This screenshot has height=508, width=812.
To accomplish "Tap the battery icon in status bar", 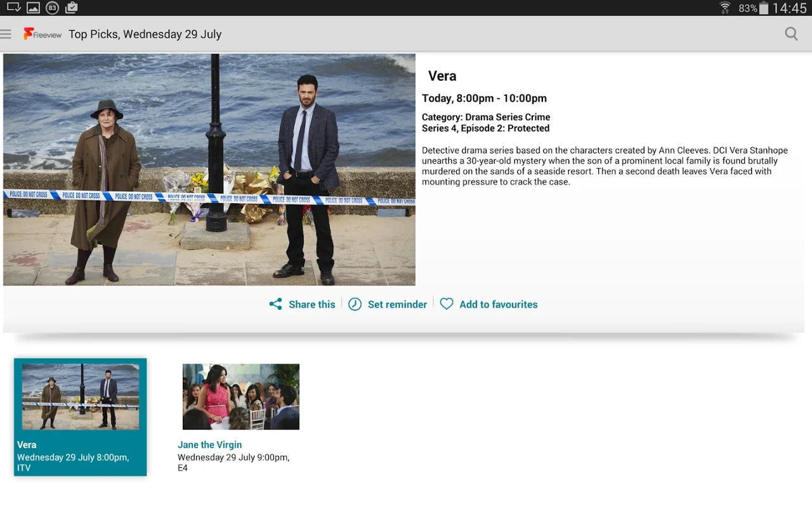I will click(x=764, y=8).
